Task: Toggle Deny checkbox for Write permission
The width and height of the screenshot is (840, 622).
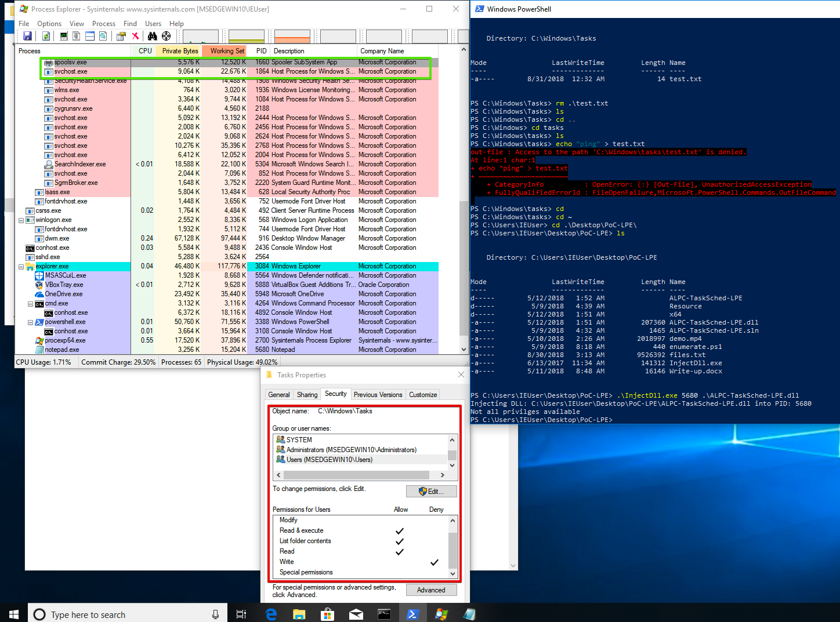Action: pyautogui.click(x=435, y=562)
